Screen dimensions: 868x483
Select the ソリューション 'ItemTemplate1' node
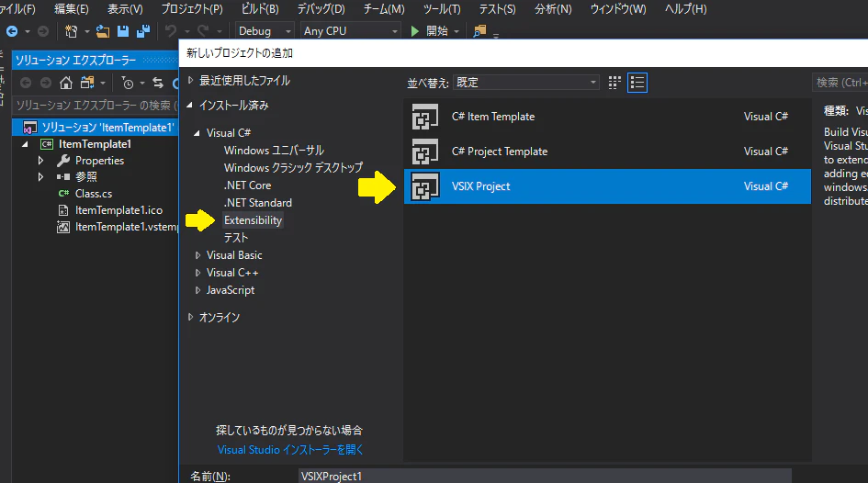[107, 128]
